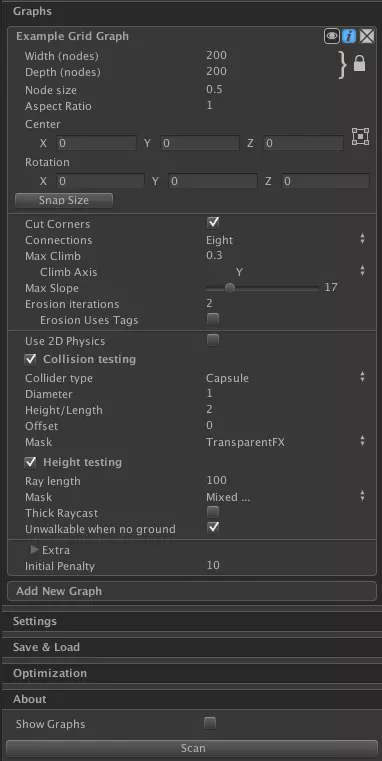Click the Center X input field
The width and height of the screenshot is (382, 761).
point(97,143)
